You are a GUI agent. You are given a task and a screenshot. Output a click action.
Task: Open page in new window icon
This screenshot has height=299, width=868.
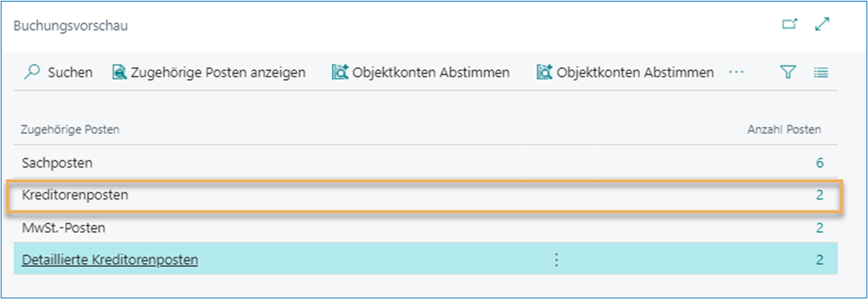789,25
